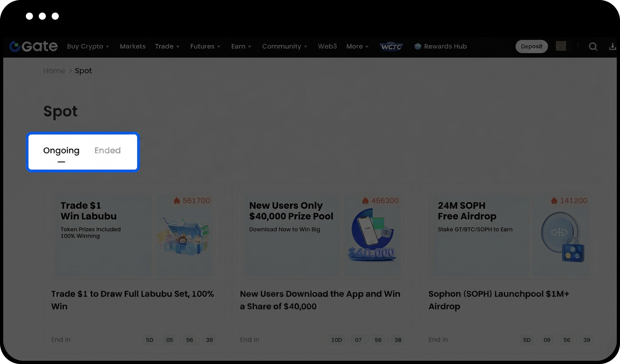Select the Ongoing tab
This screenshot has width=620, height=364.
61,150
